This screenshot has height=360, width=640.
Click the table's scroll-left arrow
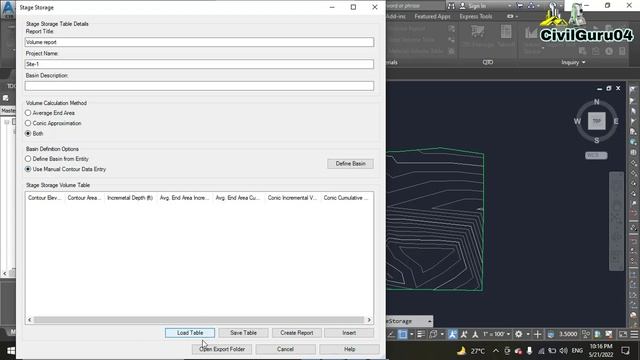point(29,320)
